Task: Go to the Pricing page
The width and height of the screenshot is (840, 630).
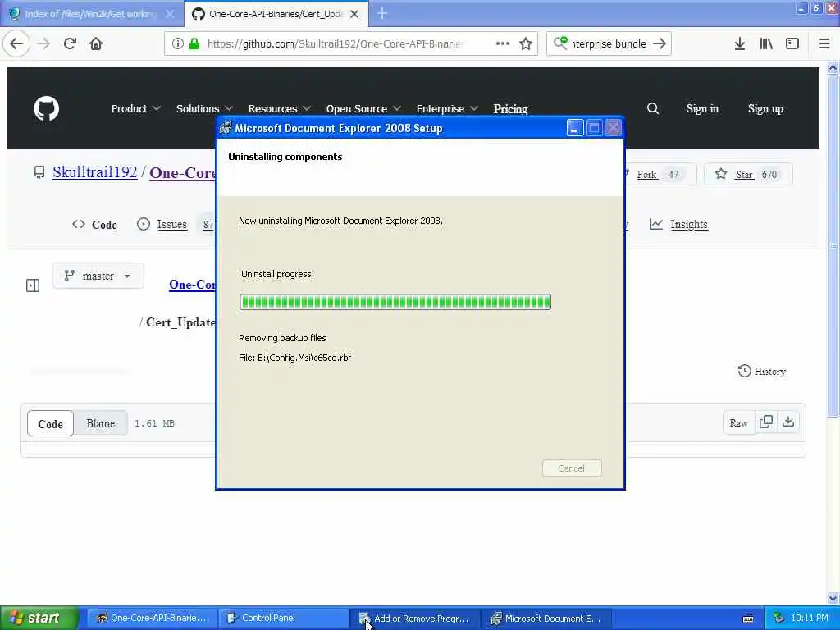Action: click(x=510, y=109)
